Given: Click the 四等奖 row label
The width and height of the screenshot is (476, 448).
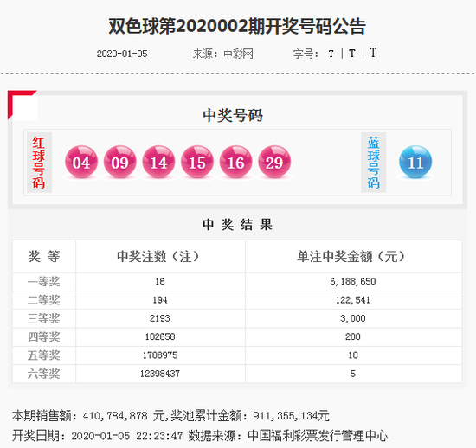Looking at the screenshot, I should 44,337.
